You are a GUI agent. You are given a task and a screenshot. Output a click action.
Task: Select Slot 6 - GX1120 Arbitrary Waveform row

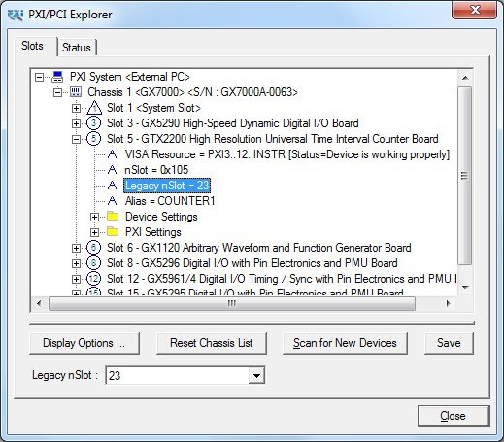(259, 248)
